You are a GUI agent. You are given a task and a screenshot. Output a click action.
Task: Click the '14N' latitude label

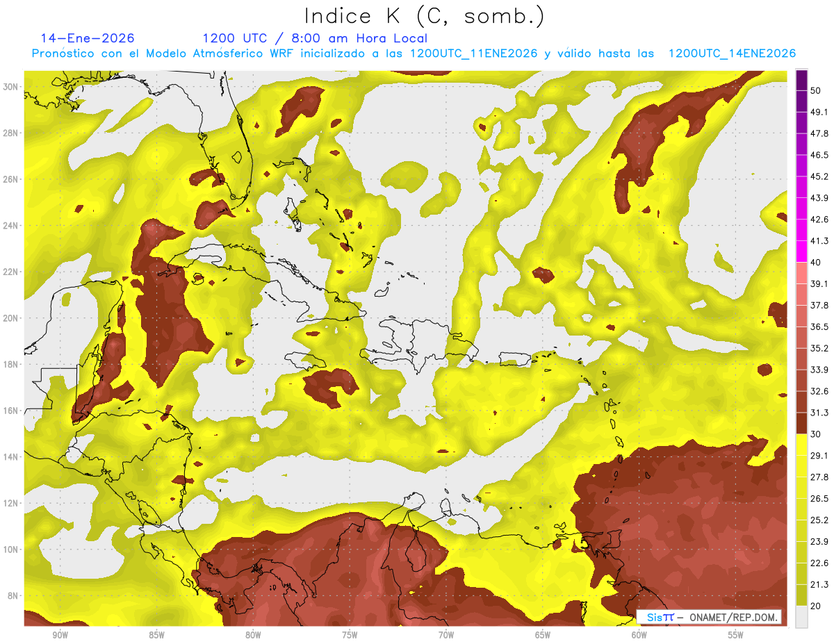click(x=12, y=456)
